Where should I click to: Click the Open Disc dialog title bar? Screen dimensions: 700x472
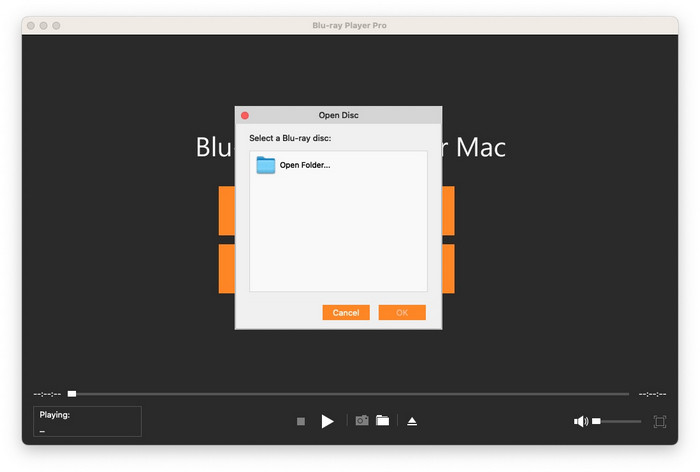(x=338, y=116)
